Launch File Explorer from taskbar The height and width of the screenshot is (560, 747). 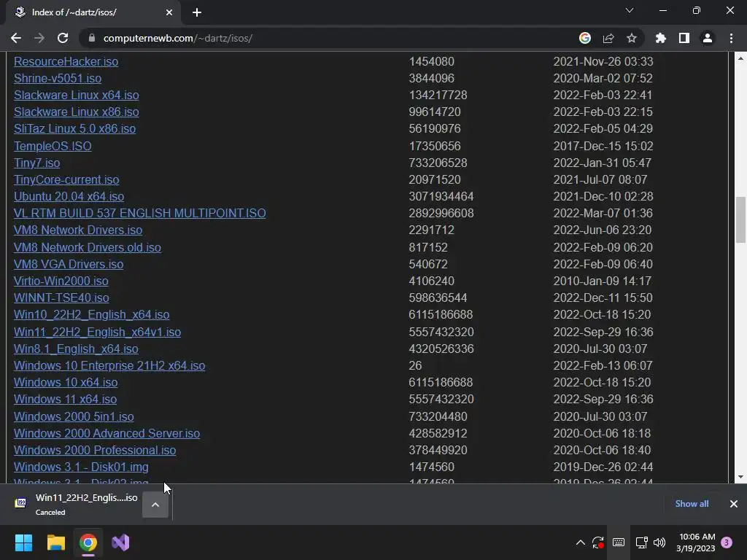click(55, 542)
